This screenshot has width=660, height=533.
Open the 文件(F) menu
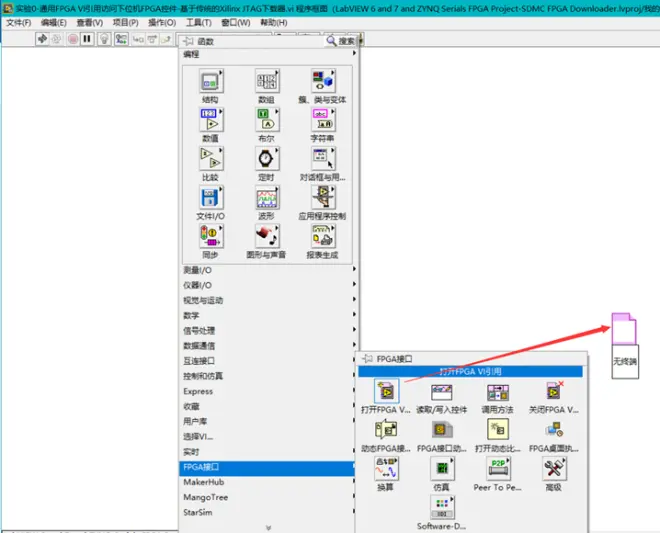[x=19, y=22]
